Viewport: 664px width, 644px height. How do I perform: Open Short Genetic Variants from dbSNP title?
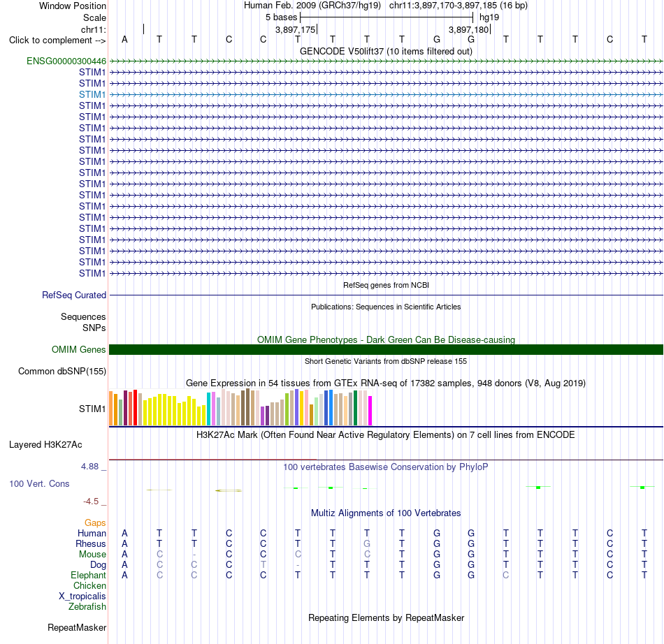pos(386,361)
